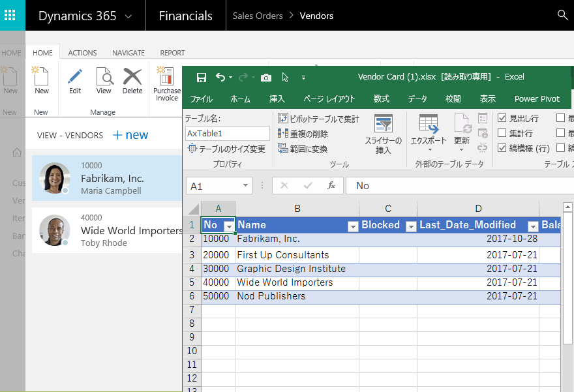Click 重複の削除 tool
The width and height of the screenshot is (574, 392).
click(x=303, y=134)
